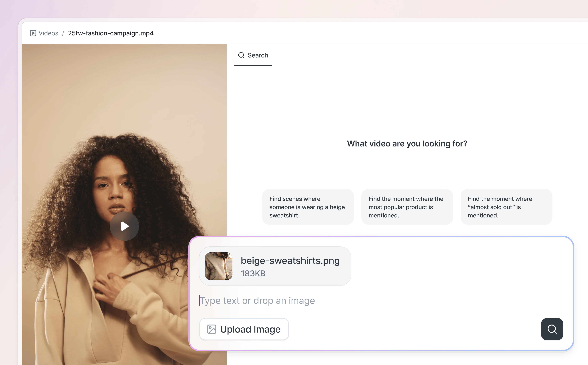
Task: Click the Videos breadcrumb icon
Action: [x=33, y=33]
